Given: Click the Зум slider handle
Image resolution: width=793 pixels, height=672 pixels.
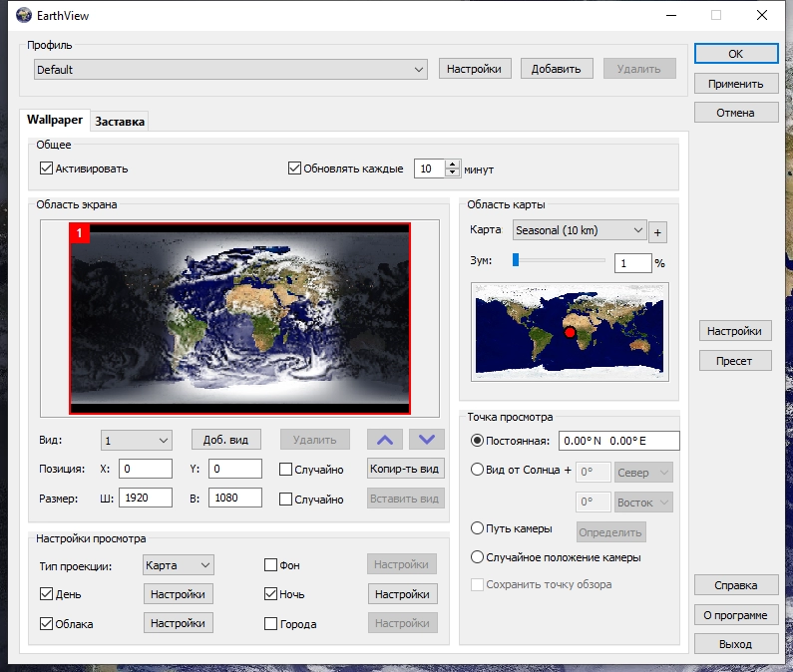Looking at the screenshot, I should pyautogui.click(x=516, y=260).
